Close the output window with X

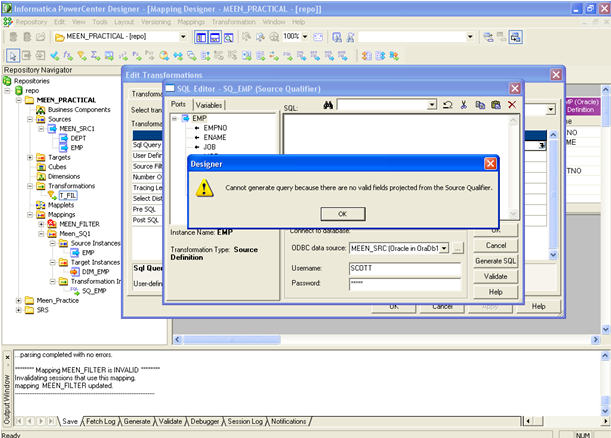[x=7, y=357]
